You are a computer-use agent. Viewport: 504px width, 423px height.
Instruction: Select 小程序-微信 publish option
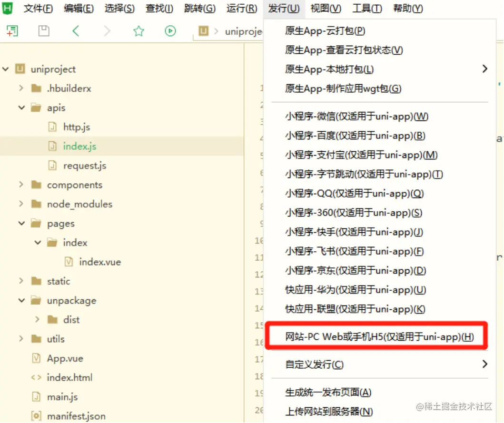[x=380, y=117]
